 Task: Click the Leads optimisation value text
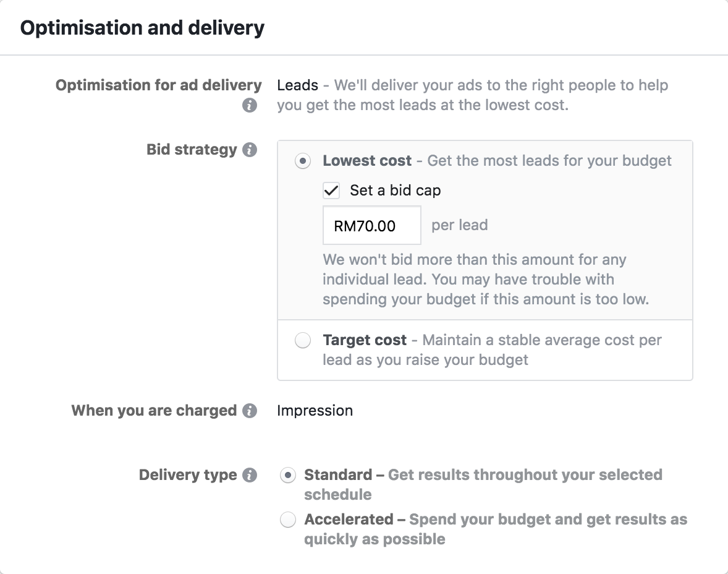coord(298,85)
